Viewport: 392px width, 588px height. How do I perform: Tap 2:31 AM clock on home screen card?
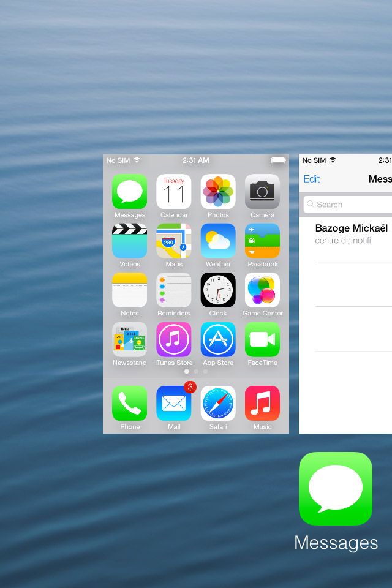click(196, 160)
